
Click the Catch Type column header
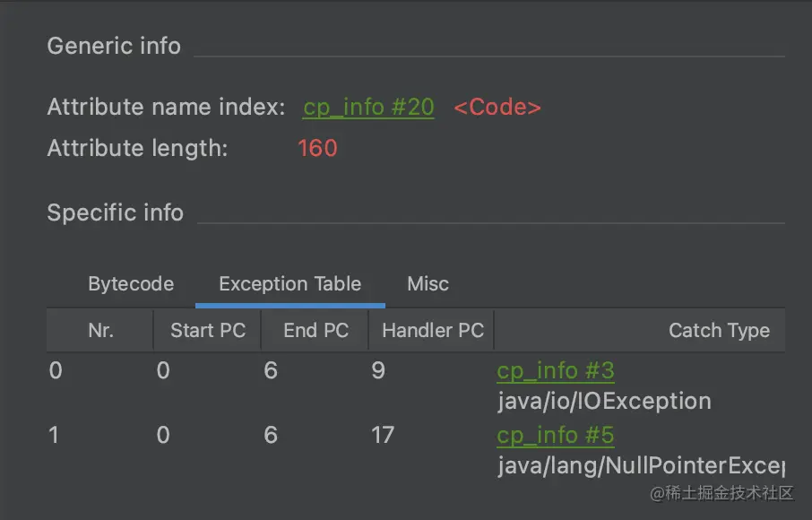pos(719,331)
